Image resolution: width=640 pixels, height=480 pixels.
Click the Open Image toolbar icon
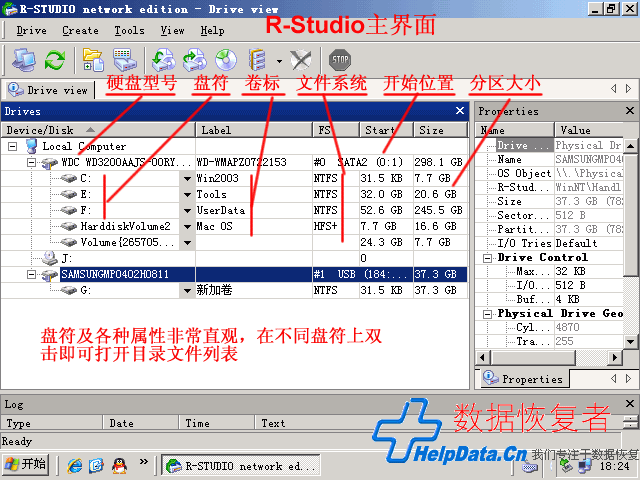click(x=226, y=60)
